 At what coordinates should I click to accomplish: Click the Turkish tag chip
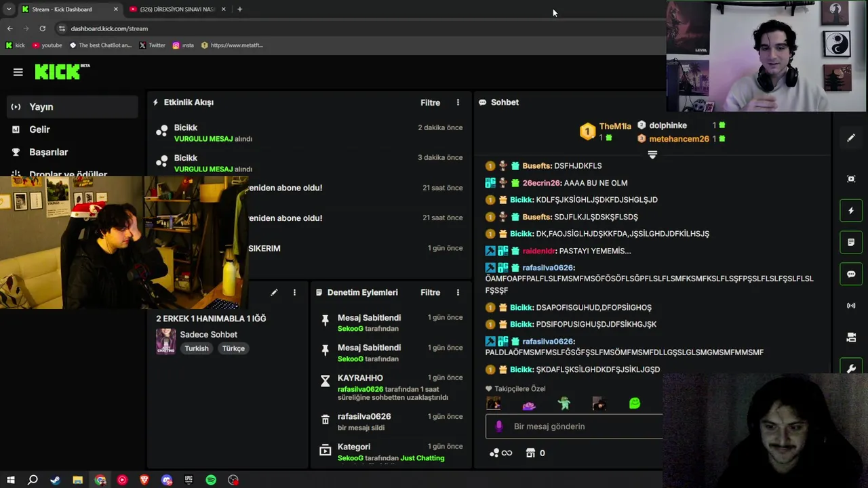[x=197, y=348]
